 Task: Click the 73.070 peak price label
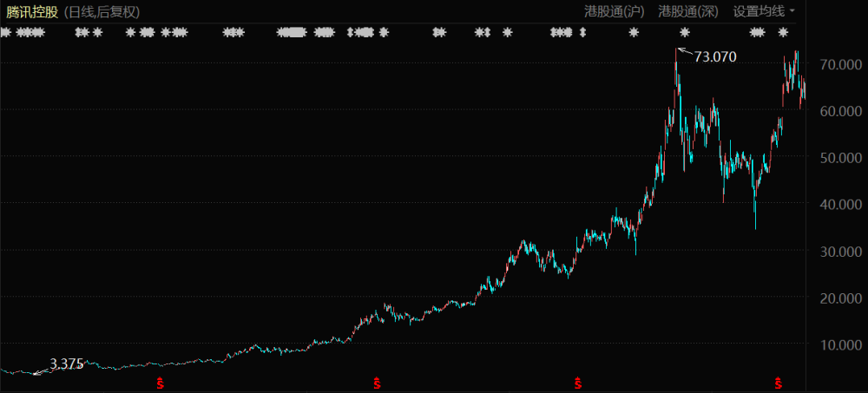point(716,56)
